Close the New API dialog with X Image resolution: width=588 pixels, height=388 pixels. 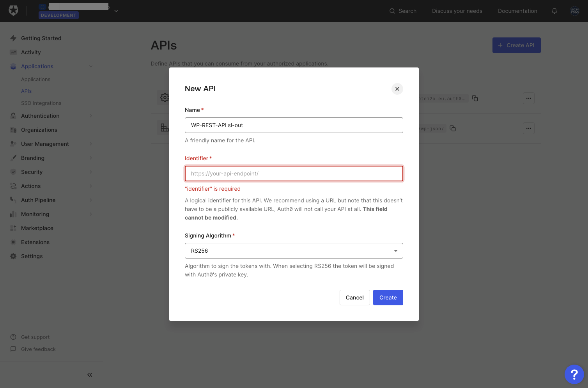[397, 89]
